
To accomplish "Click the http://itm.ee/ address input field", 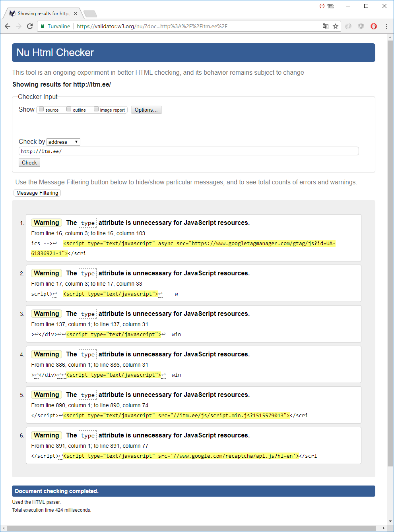I will point(188,151).
